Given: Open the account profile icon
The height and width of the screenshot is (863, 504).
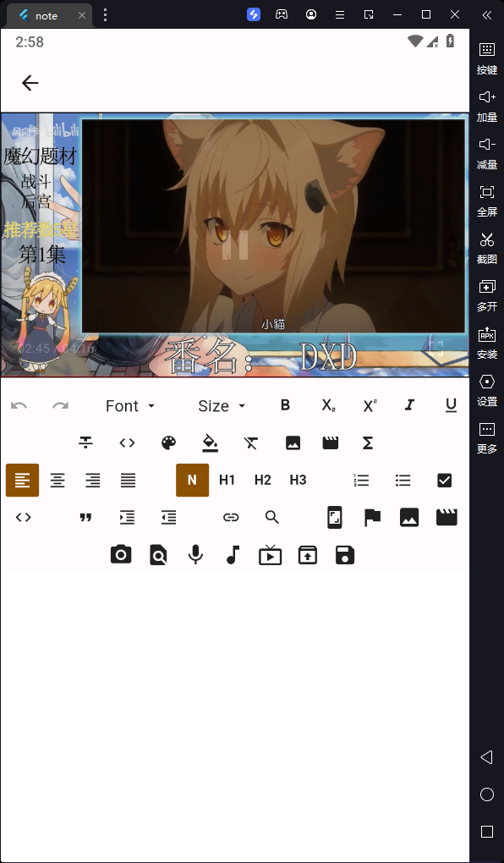Looking at the screenshot, I should (311, 14).
